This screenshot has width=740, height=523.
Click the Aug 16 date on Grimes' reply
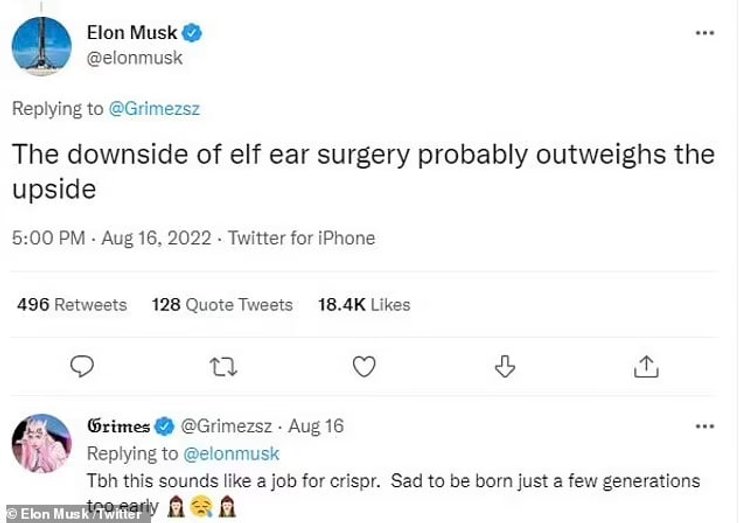(316, 426)
